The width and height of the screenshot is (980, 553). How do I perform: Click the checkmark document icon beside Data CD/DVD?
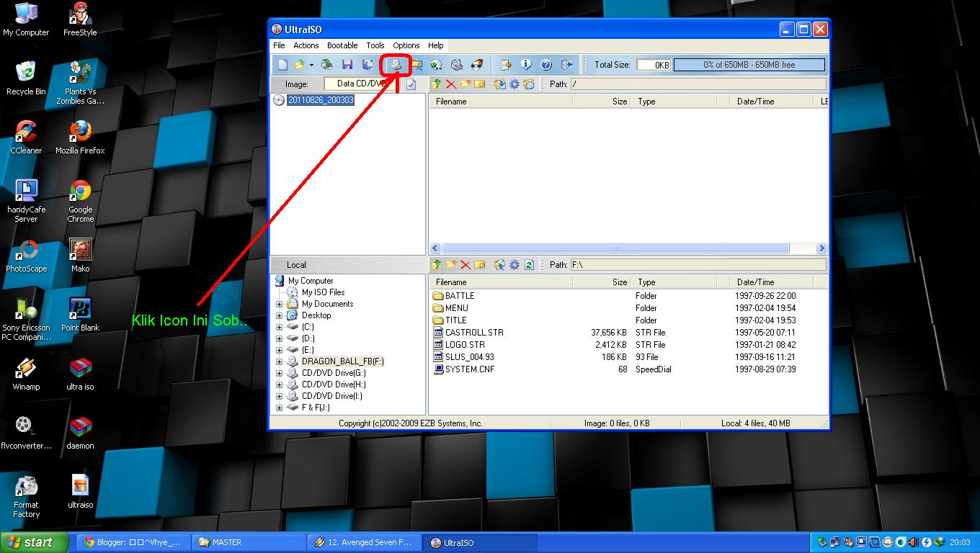(411, 84)
